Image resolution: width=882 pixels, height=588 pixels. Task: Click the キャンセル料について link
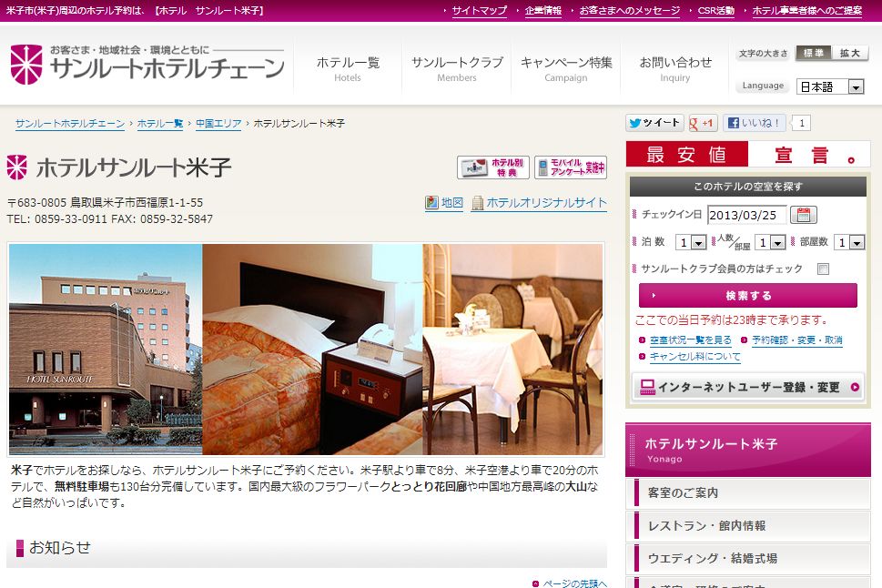click(694, 356)
